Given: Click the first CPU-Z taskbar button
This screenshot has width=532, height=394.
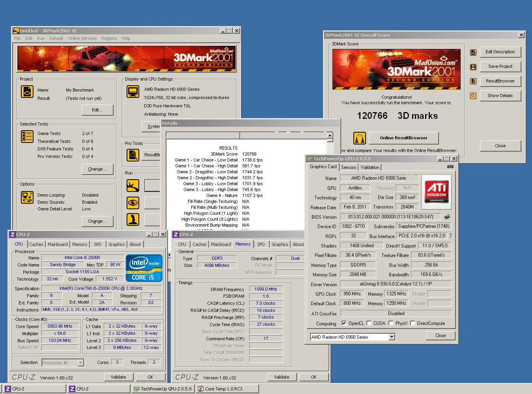Looking at the screenshot, I should pos(34,389).
